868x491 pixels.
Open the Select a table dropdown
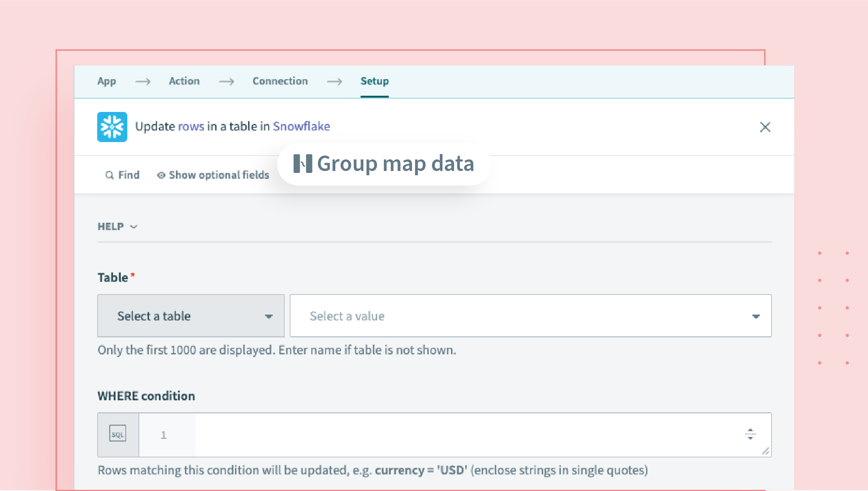pyautogui.click(x=191, y=316)
